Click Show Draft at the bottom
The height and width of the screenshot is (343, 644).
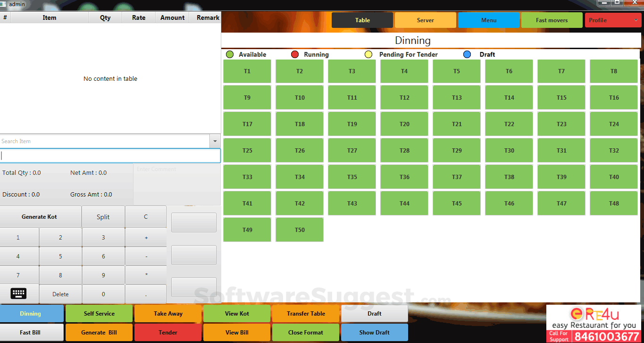tap(374, 332)
